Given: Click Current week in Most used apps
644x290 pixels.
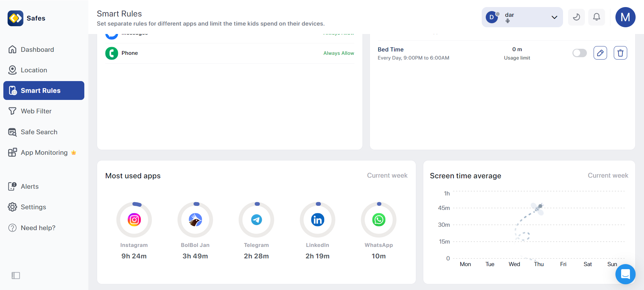Looking at the screenshot, I should pyautogui.click(x=387, y=175).
